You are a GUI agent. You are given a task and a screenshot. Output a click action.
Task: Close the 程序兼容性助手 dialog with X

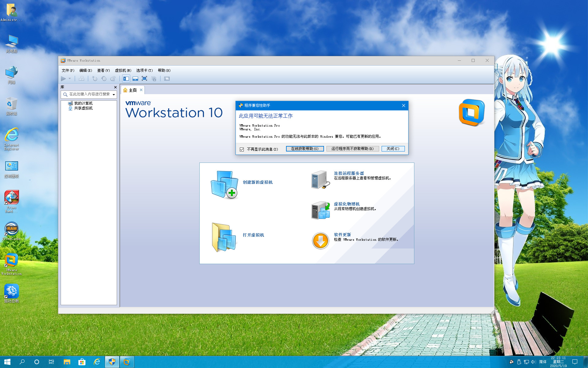(404, 105)
